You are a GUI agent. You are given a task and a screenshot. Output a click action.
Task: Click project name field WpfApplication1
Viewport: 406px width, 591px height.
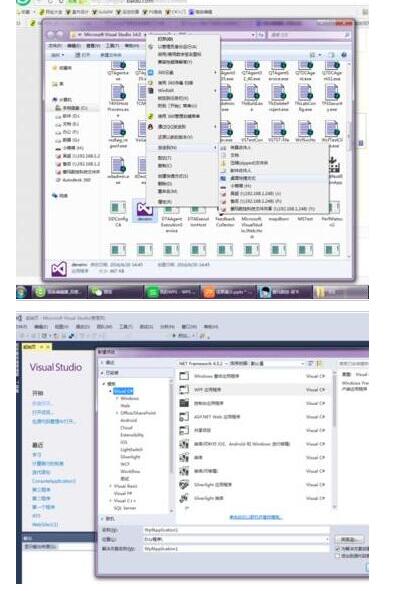tap(236, 530)
